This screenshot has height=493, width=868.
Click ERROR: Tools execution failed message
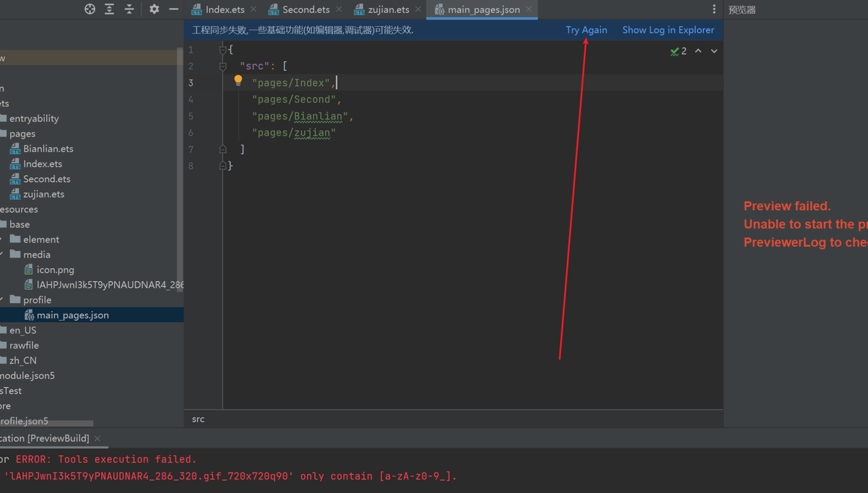tap(106, 459)
